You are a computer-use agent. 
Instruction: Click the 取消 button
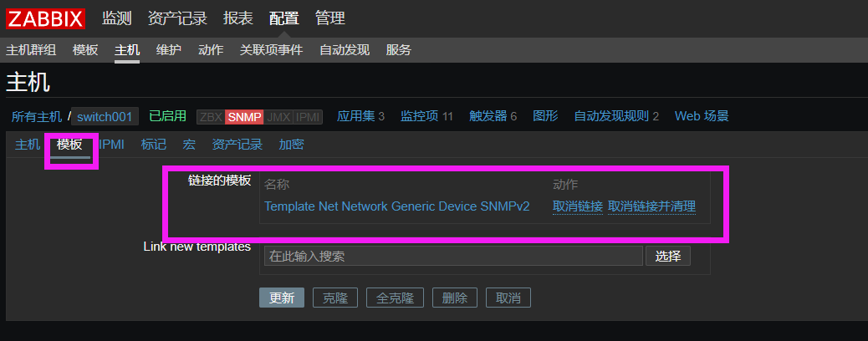[x=508, y=298]
